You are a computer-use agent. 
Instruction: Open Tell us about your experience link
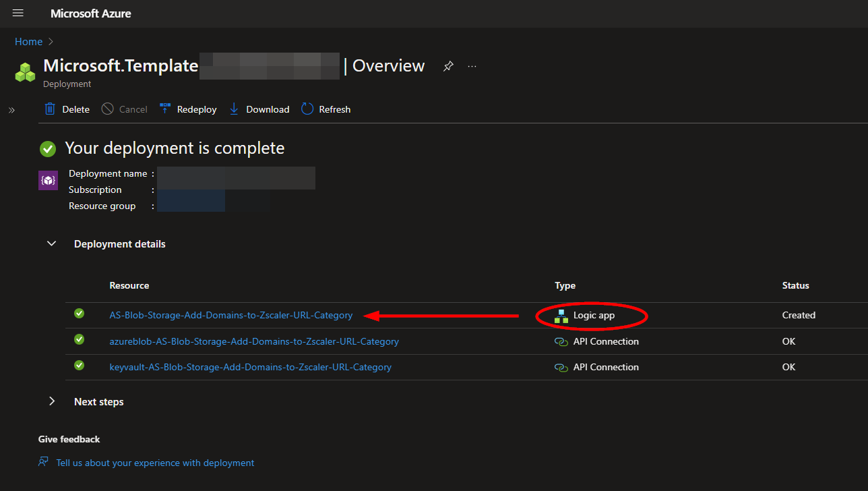point(155,463)
